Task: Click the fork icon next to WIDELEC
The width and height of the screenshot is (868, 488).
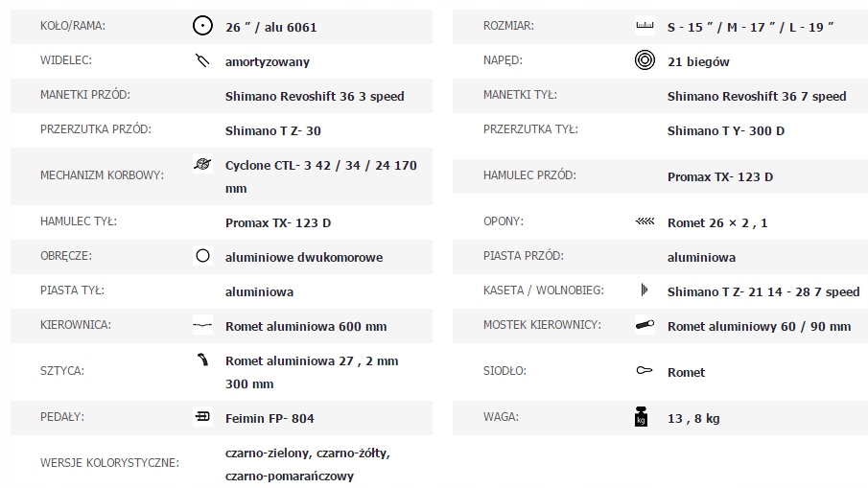Action: (201, 60)
